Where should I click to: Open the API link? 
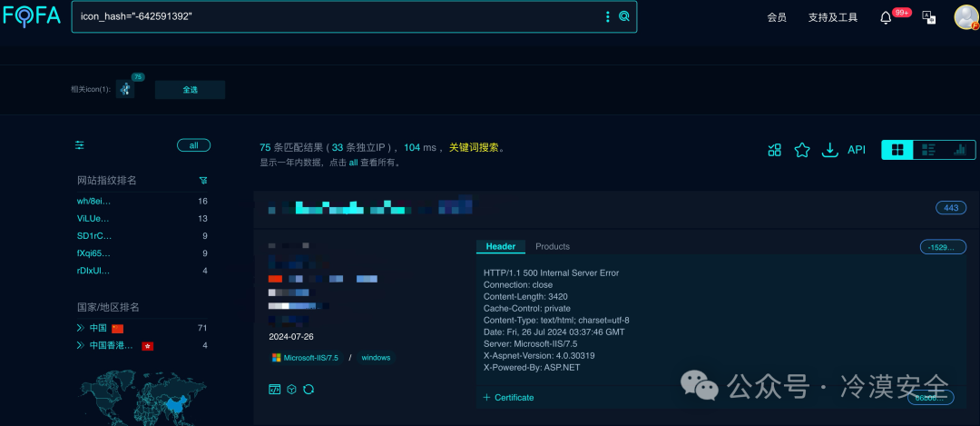coord(857,150)
